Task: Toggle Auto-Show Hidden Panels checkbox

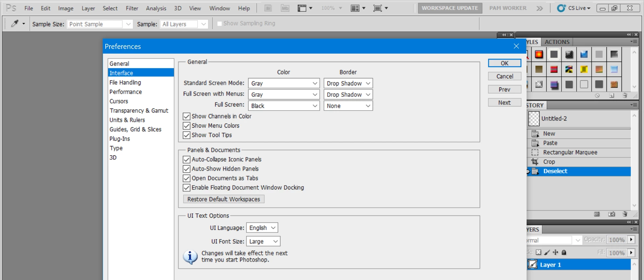Action: click(186, 169)
